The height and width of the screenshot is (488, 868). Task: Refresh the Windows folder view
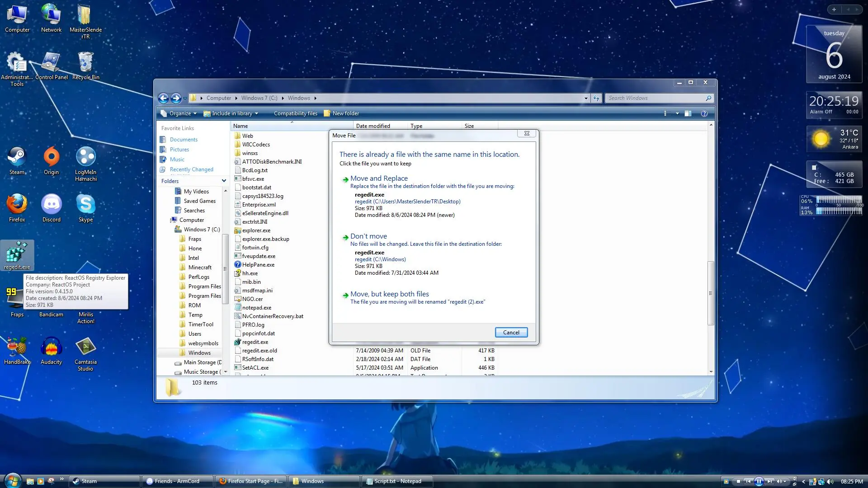(x=596, y=99)
